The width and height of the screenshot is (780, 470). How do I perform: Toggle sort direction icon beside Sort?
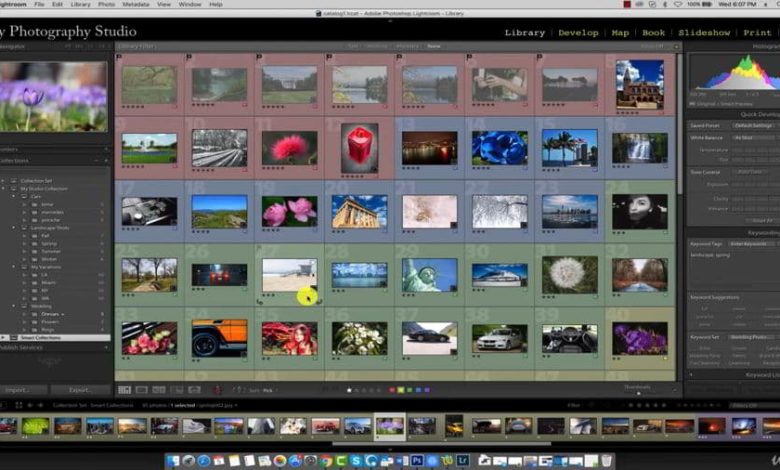pos(239,390)
